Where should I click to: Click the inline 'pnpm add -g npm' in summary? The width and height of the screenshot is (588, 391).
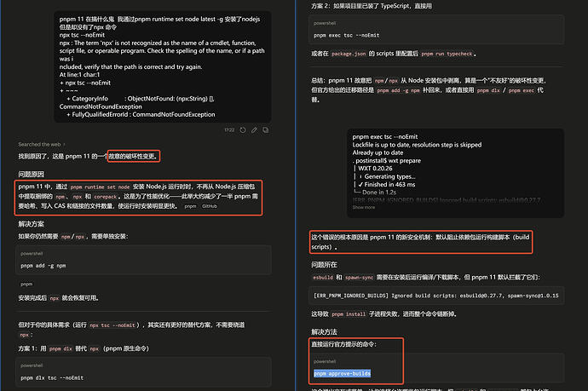click(x=398, y=90)
